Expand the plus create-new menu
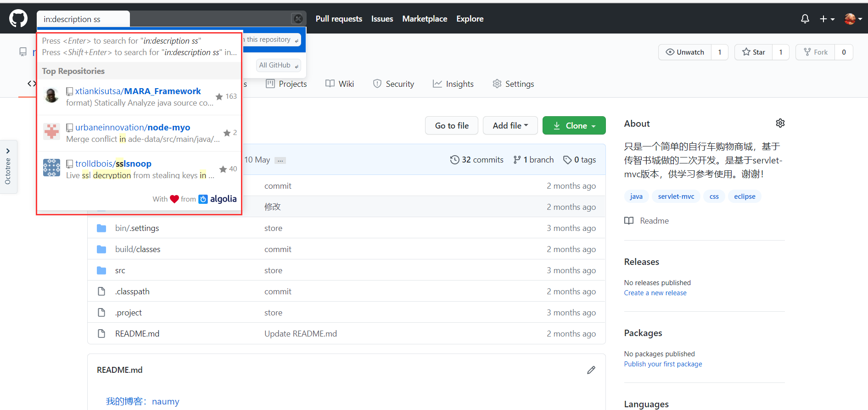The height and width of the screenshot is (410, 868). click(x=827, y=19)
